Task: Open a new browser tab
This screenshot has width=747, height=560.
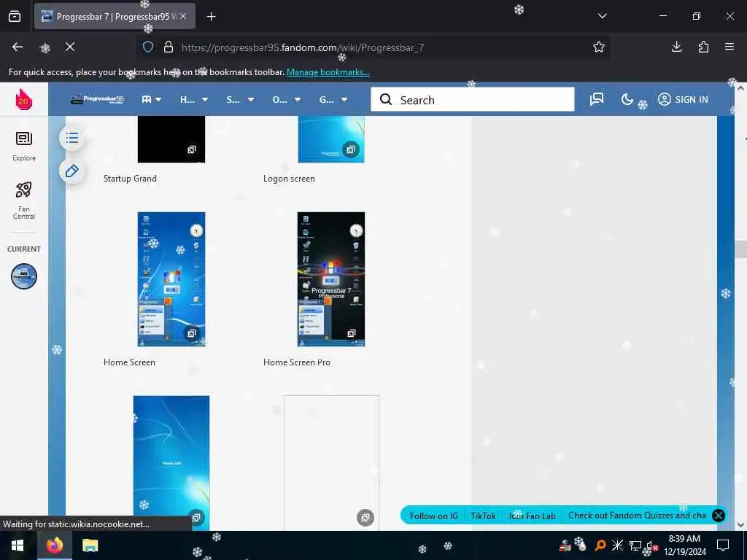Action: 211,17
